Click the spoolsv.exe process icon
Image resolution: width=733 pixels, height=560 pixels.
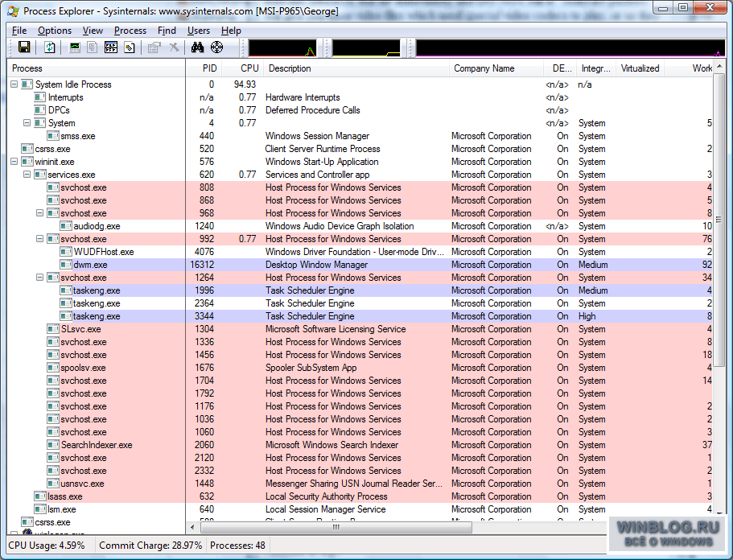tap(53, 368)
